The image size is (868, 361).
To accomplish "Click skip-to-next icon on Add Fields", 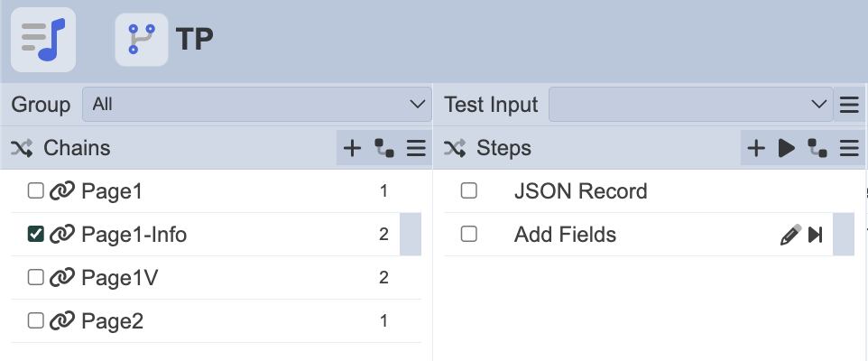I will click(x=816, y=235).
